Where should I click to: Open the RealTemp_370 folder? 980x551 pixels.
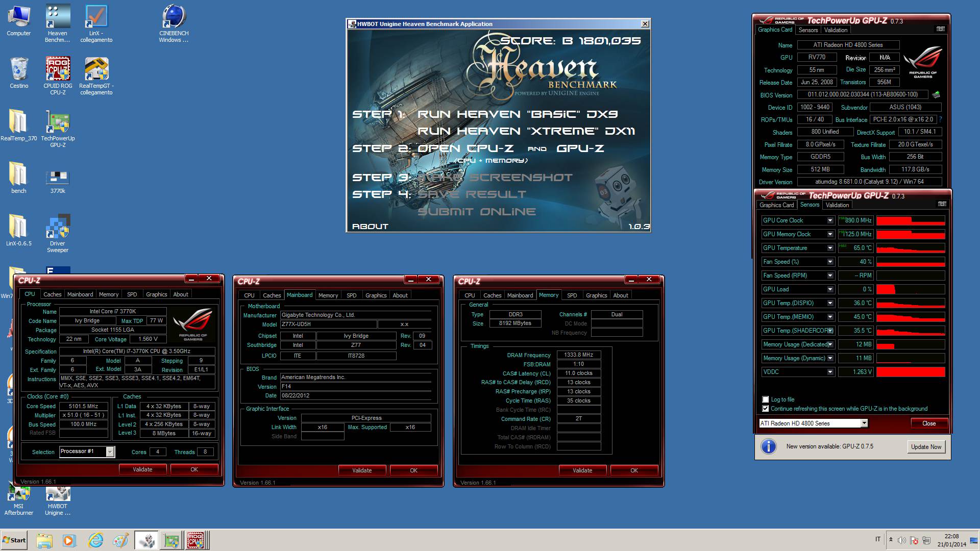(x=19, y=125)
